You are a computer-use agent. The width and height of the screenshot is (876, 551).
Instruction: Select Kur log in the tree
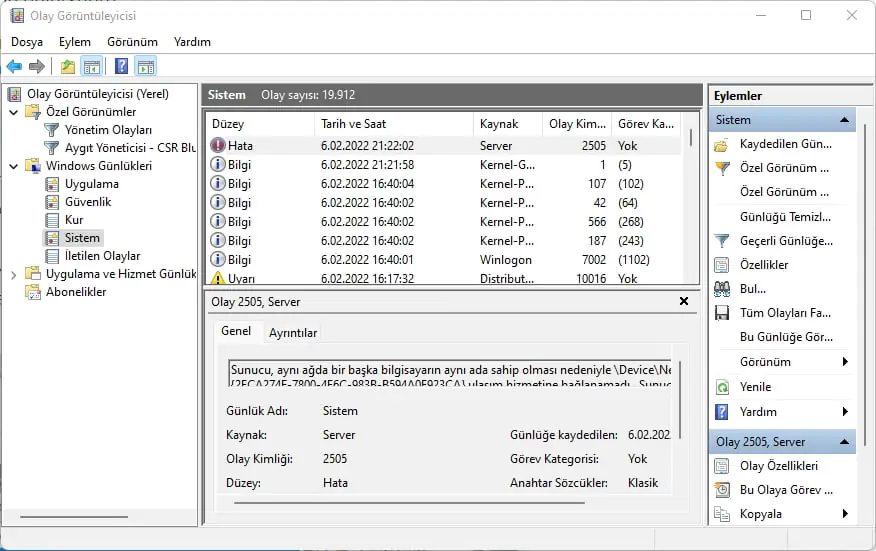pyautogui.click(x=74, y=220)
